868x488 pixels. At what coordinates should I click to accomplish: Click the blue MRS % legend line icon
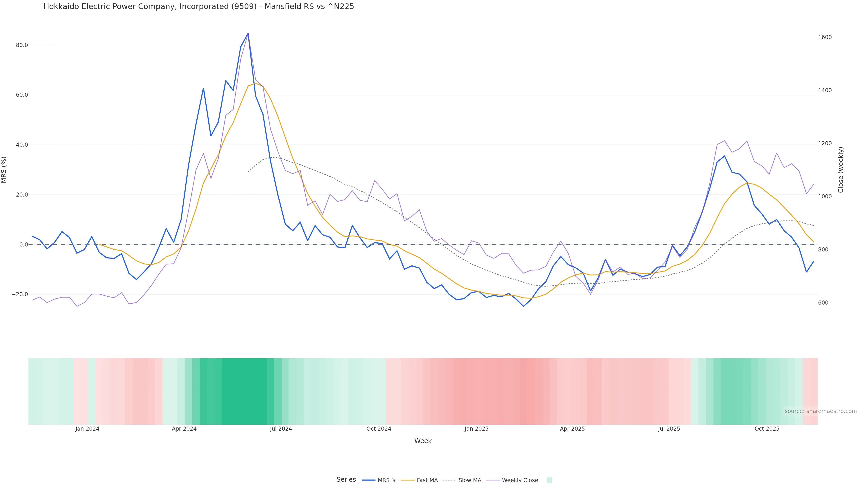click(369, 480)
